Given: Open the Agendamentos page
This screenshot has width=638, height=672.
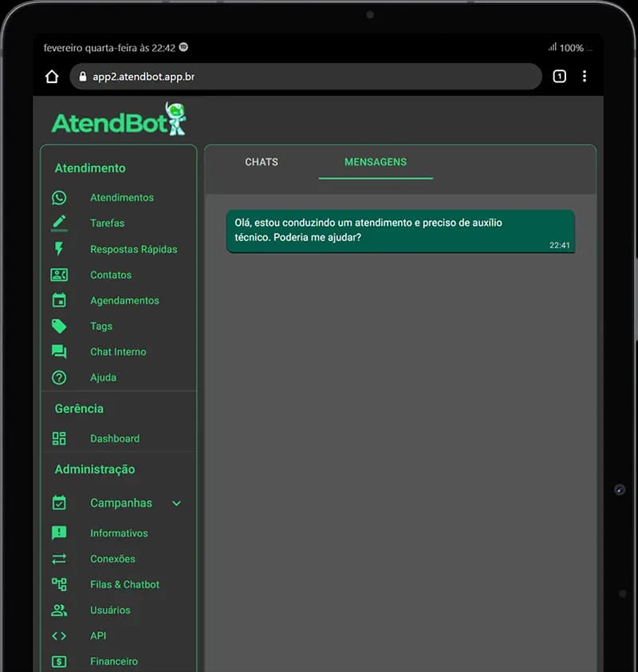Looking at the screenshot, I should coord(124,301).
